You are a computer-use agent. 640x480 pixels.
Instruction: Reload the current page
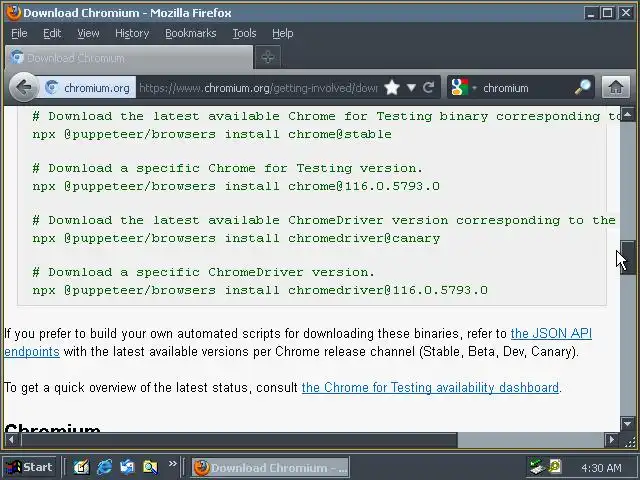[428, 87]
